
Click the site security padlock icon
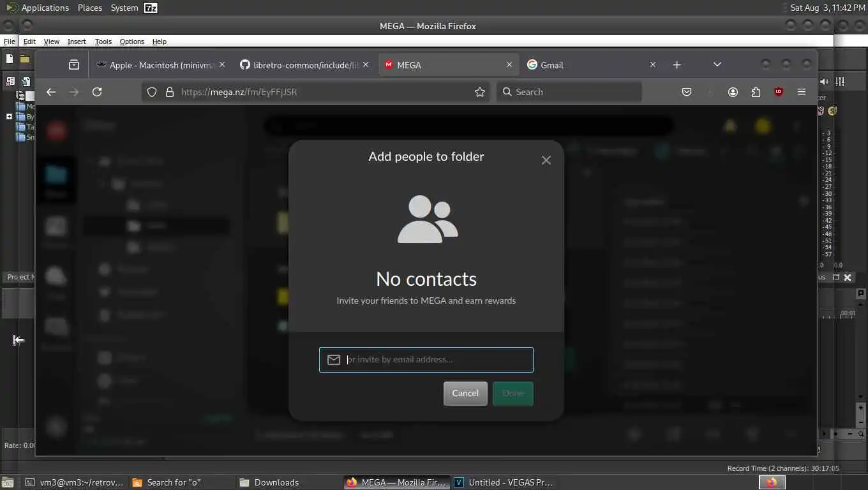170,92
